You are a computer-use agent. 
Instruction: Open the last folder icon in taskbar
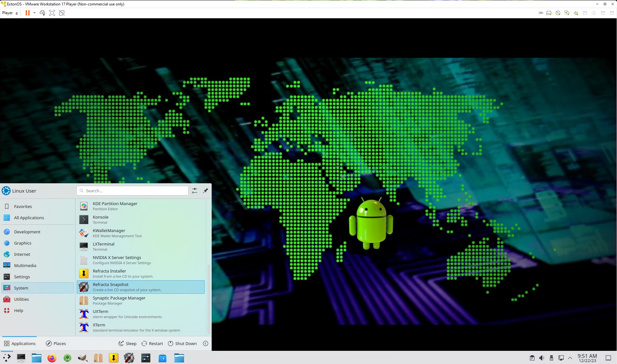click(x=179, y=358)
